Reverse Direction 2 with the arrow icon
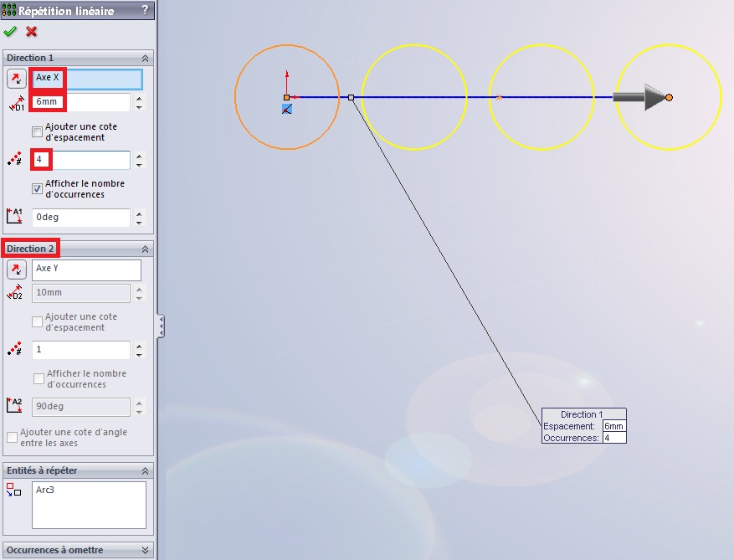 (16, 270)
